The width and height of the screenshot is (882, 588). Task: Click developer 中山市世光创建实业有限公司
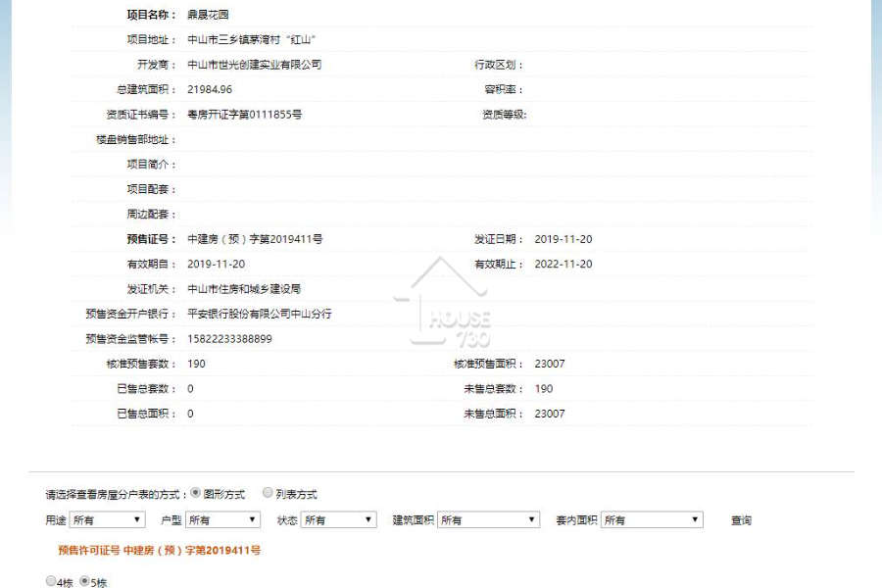[x=254, y=65]
